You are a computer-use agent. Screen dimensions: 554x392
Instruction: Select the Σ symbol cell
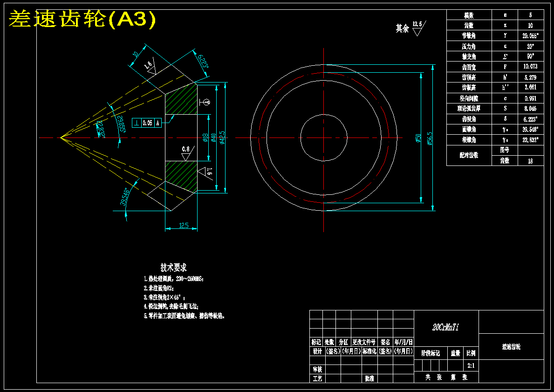coord(505,56)
